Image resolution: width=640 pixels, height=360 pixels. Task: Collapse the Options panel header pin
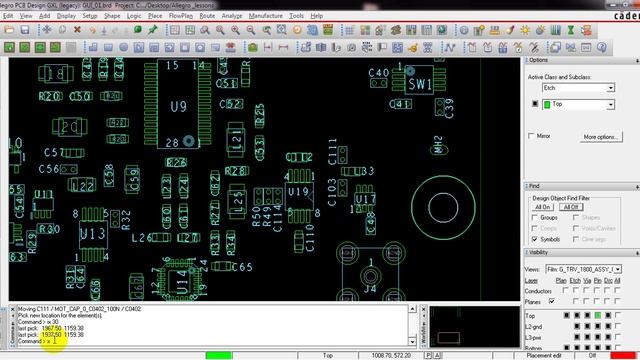point(637,60)
